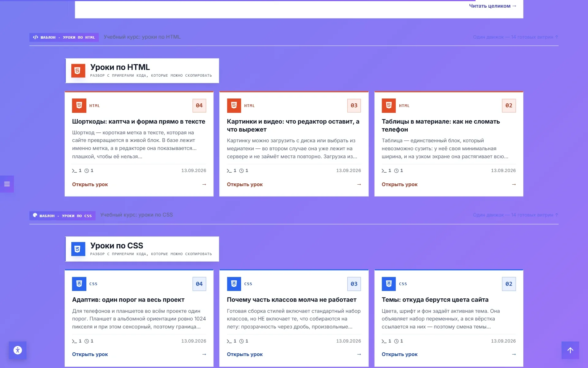Click Открыть урок on the Таблицы card
The height and width of the screenshot is (368, 588).
click(399, 184)
